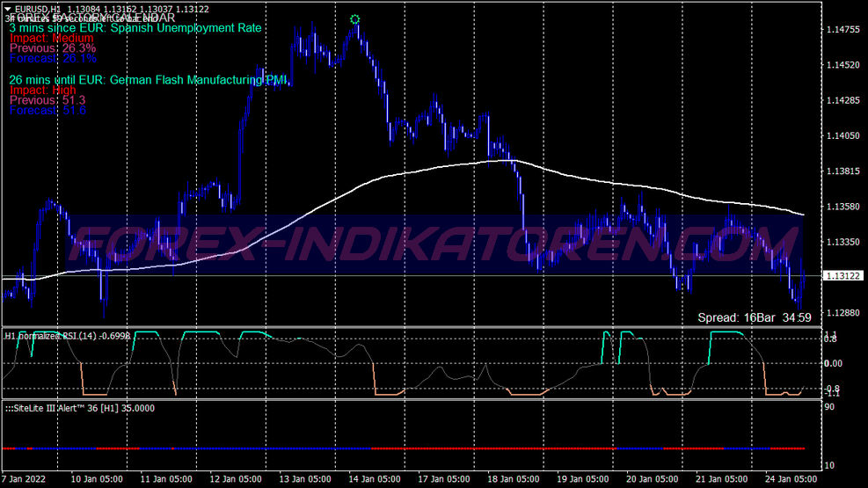Viewport: 868px width, 488px height.
Task: Click the 1.13350 price axis label
Action: pyautogui.click(x=843, y=242)
